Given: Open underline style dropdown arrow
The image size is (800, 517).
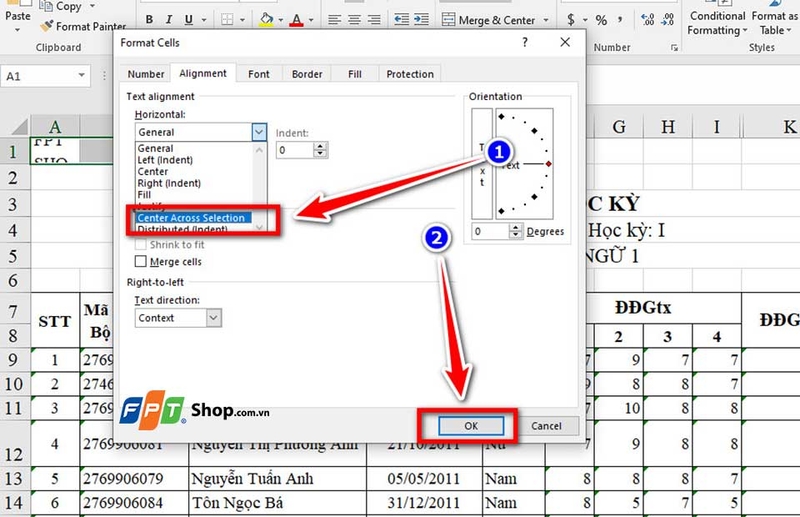Looking at the screenshot, I should click(204, 20).
